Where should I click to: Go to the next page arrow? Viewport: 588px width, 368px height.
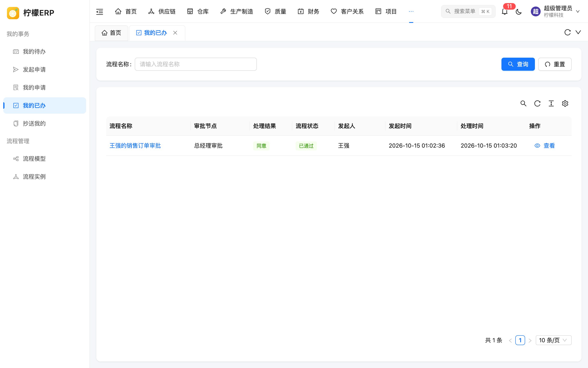point(530,340)
